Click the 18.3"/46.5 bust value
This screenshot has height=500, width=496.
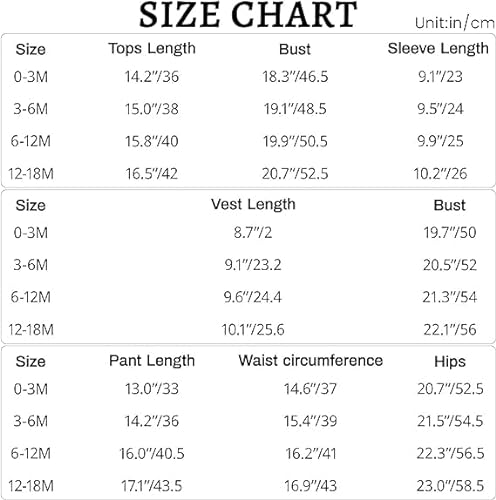pos(295,77)
